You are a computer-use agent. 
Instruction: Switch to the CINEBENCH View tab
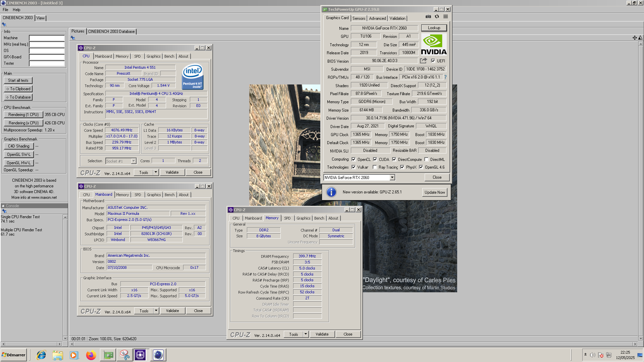click(x=40, y=18)
